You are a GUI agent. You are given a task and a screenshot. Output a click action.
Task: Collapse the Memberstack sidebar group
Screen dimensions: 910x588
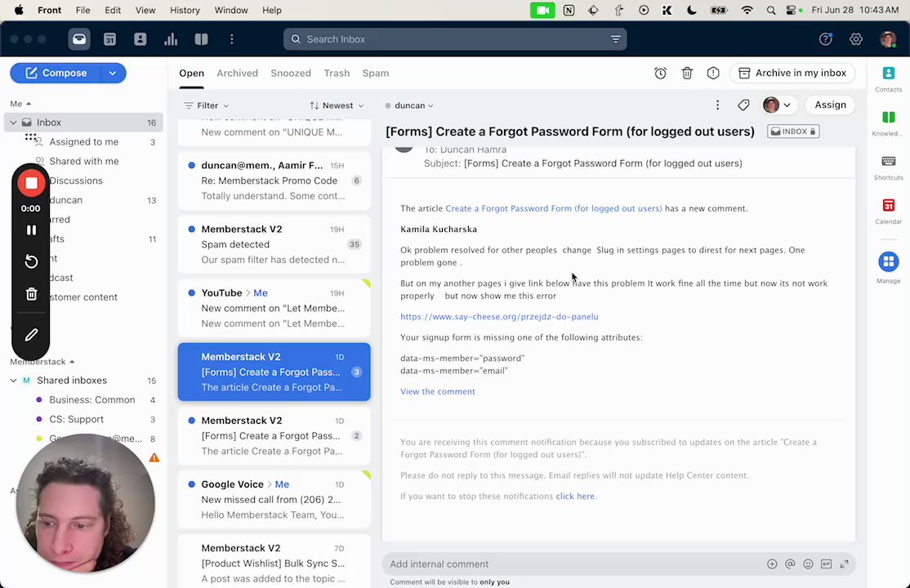click(42, 362)
